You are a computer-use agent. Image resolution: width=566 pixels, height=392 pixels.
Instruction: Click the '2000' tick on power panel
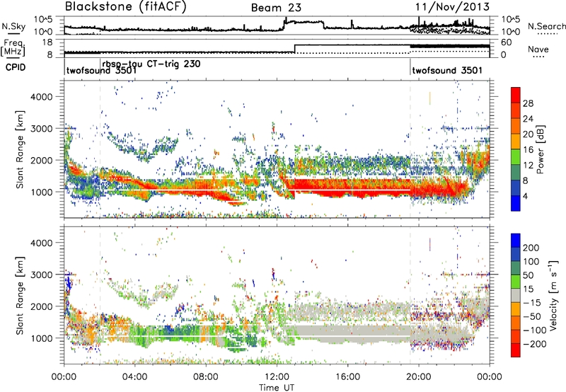click(x=41, y=160)
